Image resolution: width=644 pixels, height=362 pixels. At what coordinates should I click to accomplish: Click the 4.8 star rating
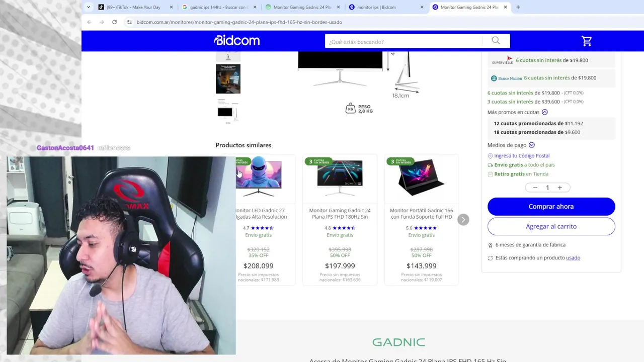pyautogui.click(x=340, y=228)
